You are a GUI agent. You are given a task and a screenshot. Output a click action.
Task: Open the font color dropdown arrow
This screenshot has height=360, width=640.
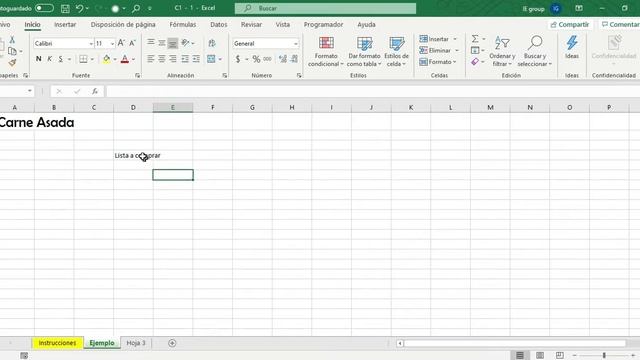tap(133, 59)
